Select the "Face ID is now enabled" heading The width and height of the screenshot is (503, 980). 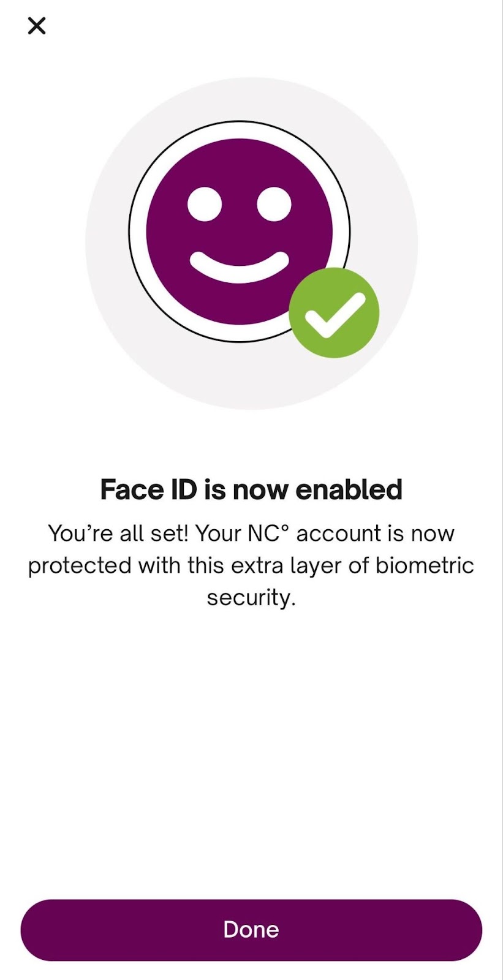[x=251, y=490]
